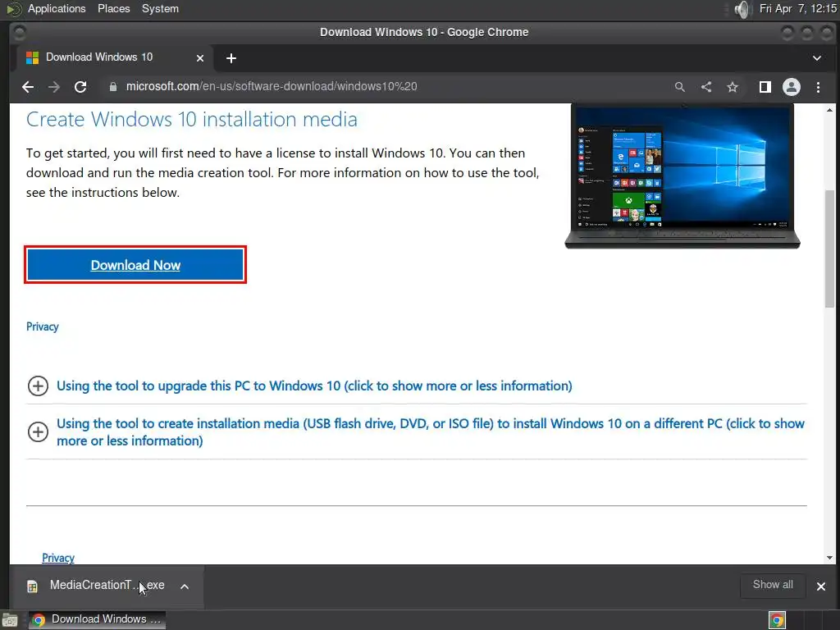Click the show desktop icon in taskbar
The image size is (840, 630).
pyautogui.click(x=10, y=620)
